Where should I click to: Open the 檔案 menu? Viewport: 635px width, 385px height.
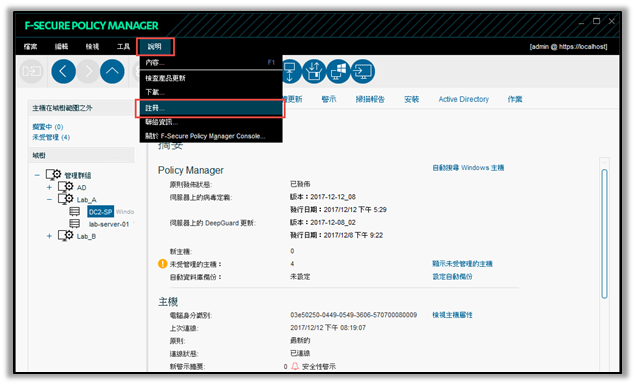pos(30,47)
